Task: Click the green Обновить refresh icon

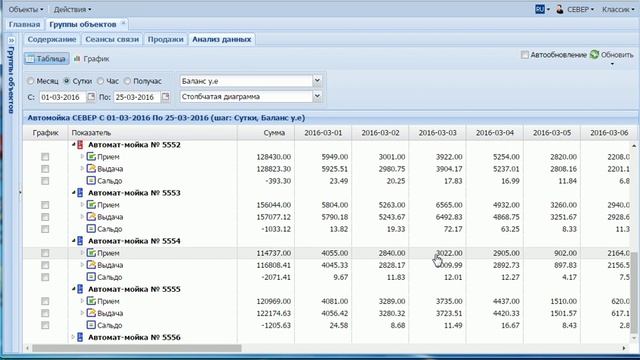Action: coord(594,54)
